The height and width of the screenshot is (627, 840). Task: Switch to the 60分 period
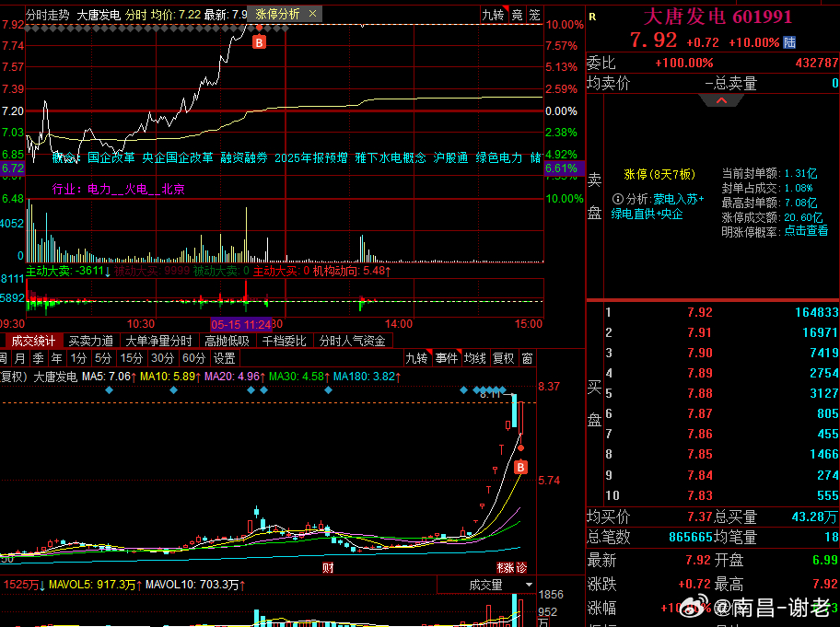tap(193, 358)
